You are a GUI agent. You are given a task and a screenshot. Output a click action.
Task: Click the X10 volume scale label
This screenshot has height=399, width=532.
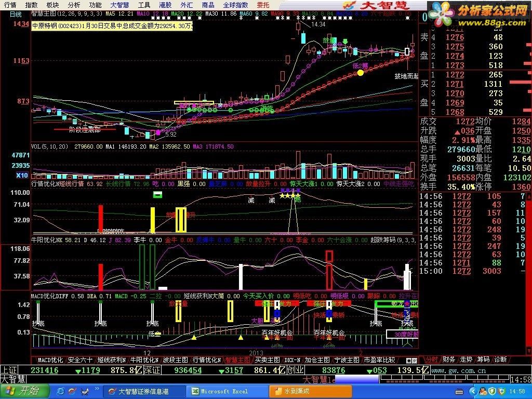click(22, 176)
